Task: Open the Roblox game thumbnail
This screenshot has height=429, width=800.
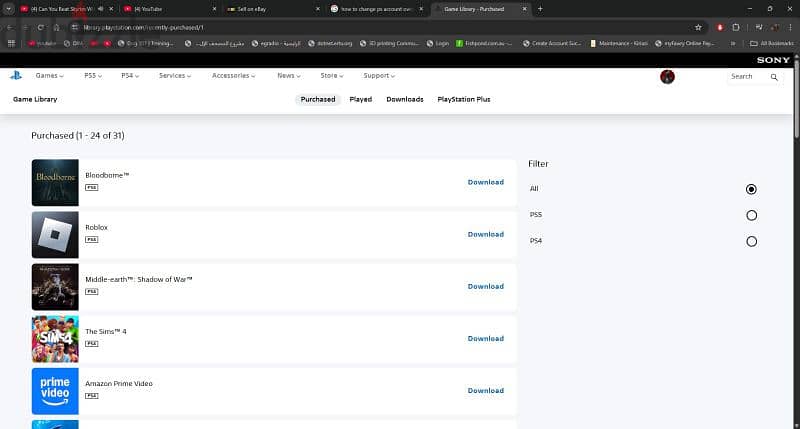Action: [55, 235]
